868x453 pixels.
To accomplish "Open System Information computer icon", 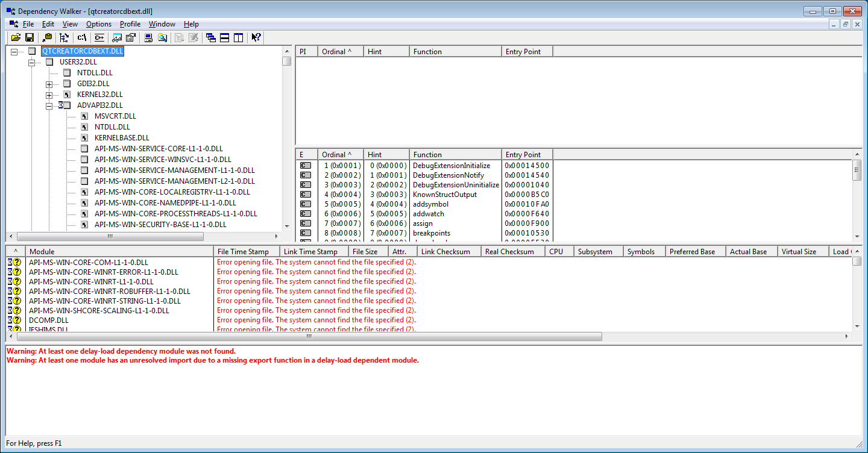I will 148,37.
